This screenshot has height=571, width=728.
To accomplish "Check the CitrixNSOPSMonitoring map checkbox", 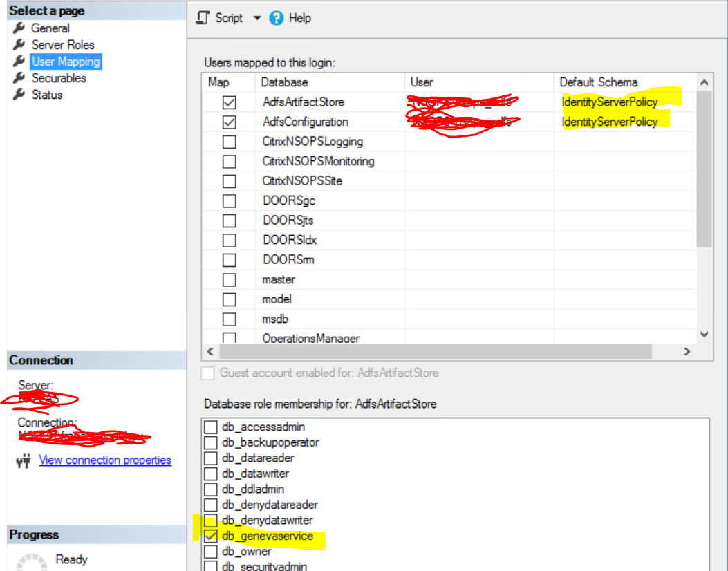I will [229, 162].
